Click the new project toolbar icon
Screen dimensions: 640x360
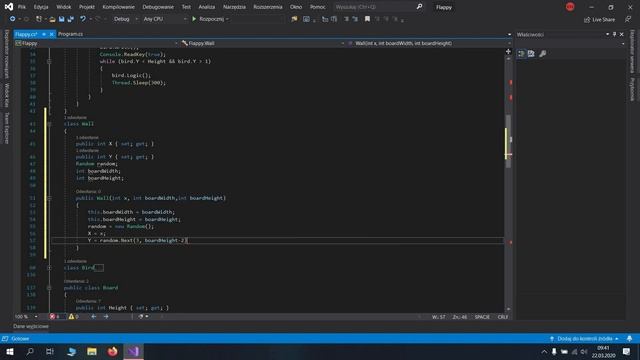click(x=39, y=19)
